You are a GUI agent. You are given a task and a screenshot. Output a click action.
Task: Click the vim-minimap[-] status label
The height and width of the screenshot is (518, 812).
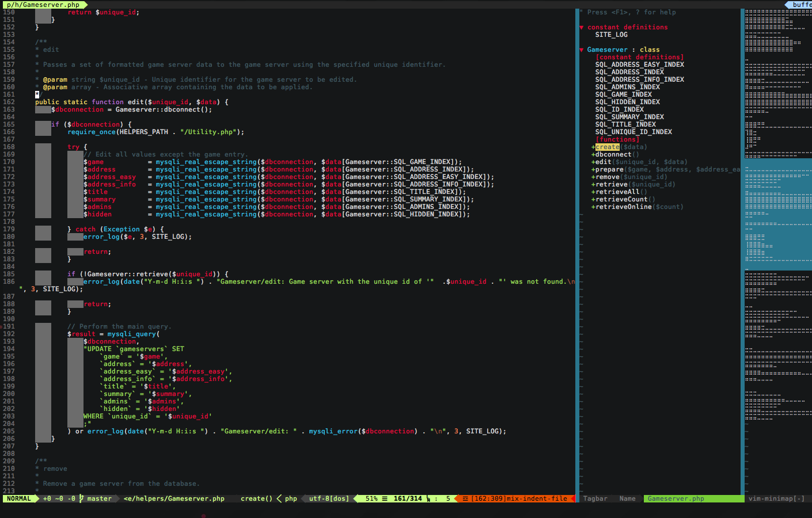[x=776, y=498]
